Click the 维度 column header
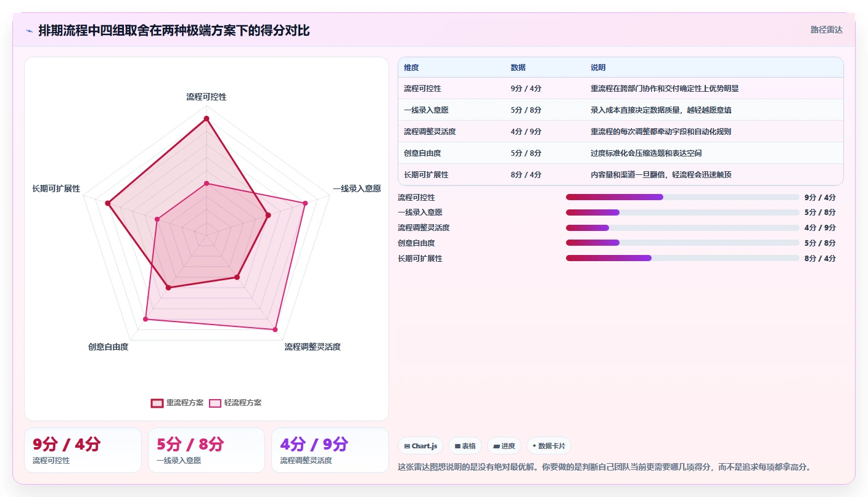 [x=411, y=68]
